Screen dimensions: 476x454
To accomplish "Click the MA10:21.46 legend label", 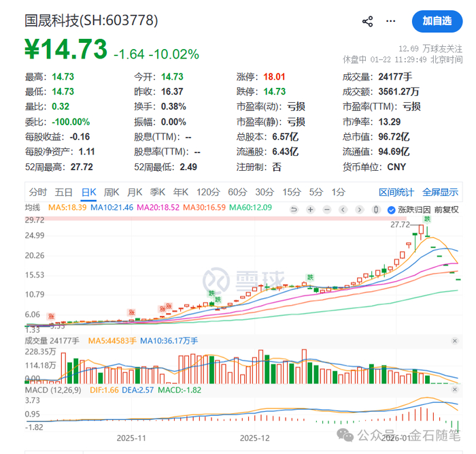I will click(112, 208).
